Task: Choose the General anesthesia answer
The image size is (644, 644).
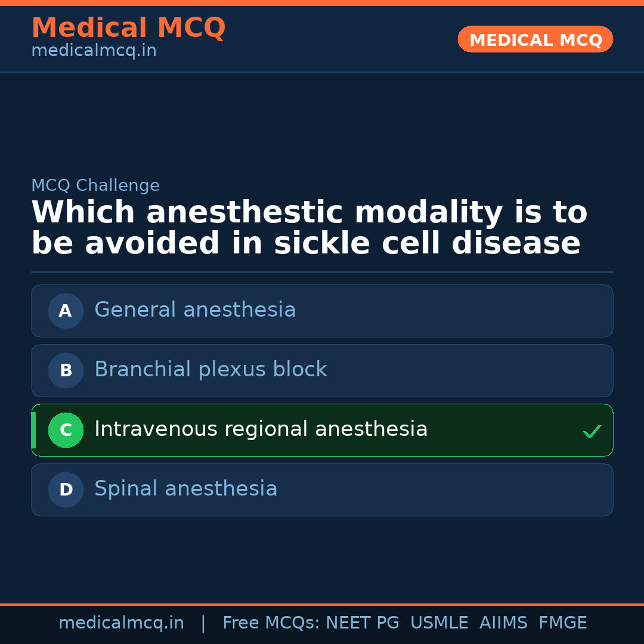Action: point(195,310)
